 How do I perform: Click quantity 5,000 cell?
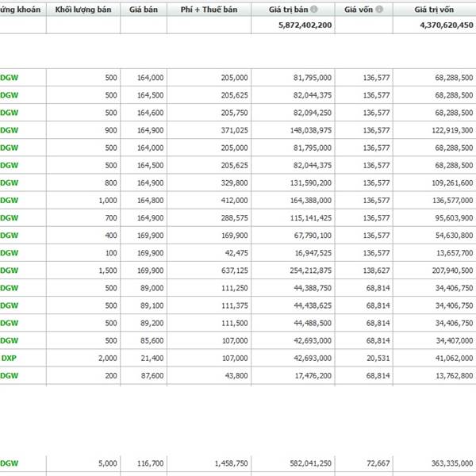click(107, 463)
